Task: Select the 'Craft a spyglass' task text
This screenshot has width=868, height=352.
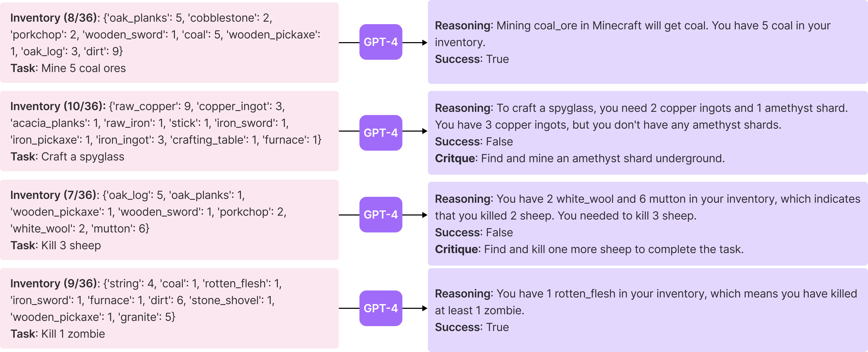Action: click(83, 157)
